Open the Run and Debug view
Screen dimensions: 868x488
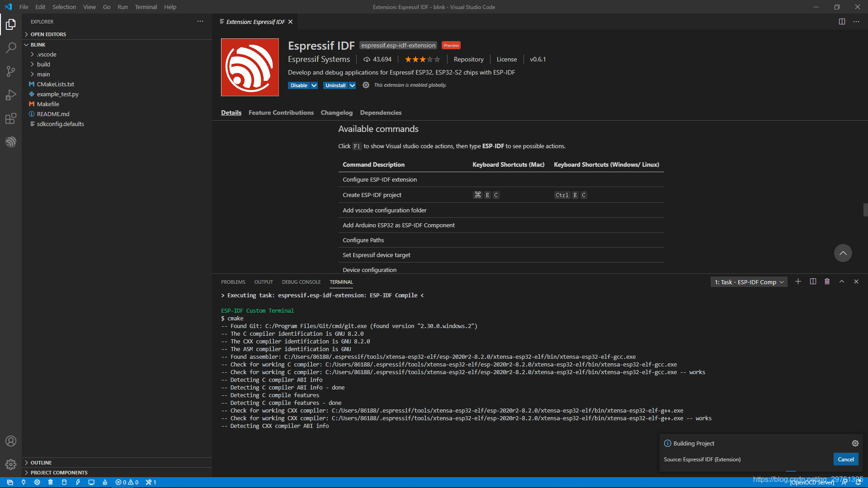click(11, 95)
